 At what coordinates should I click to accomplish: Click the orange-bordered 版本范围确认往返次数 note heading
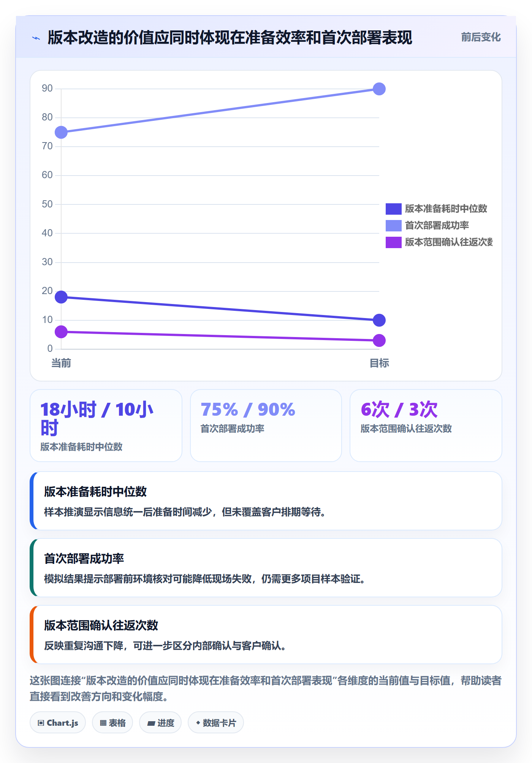101,625
